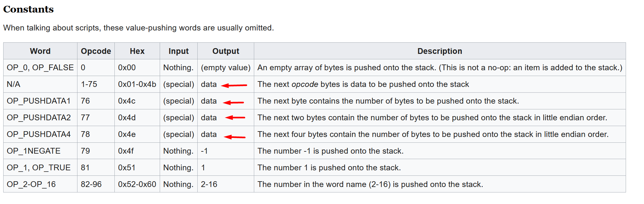The width and height of the screenshot is (644, 204).
Task: Click the Input column header
Action: click(179, 51)
